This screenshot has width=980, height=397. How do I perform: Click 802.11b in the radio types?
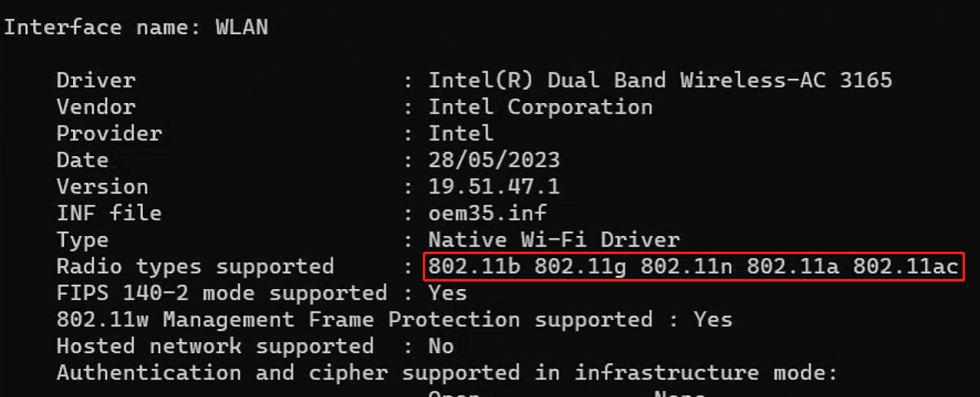(x=474, y=267)
